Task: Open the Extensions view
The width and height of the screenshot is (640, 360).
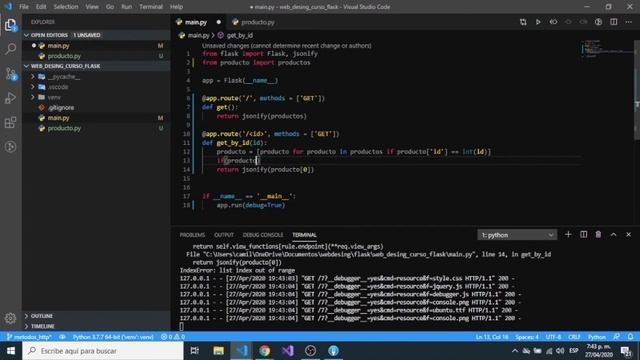Action: pos(11,122)
